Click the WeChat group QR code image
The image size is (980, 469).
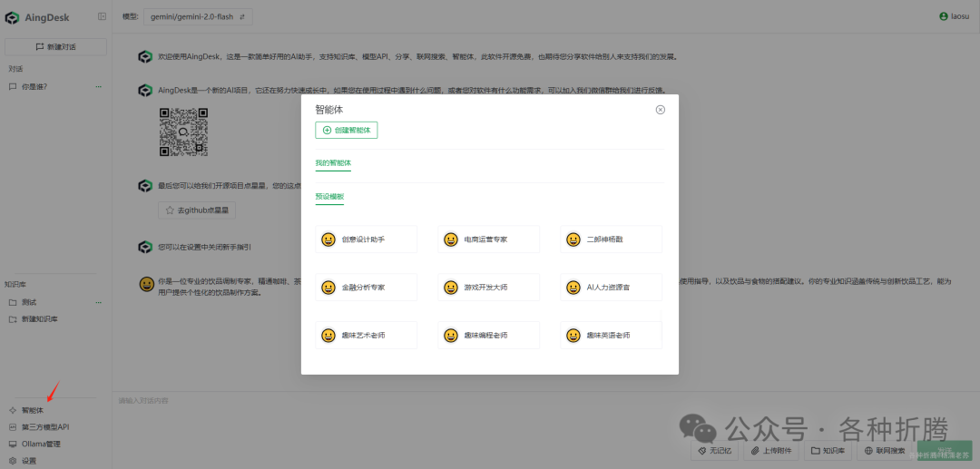click(x=183, y=132)
